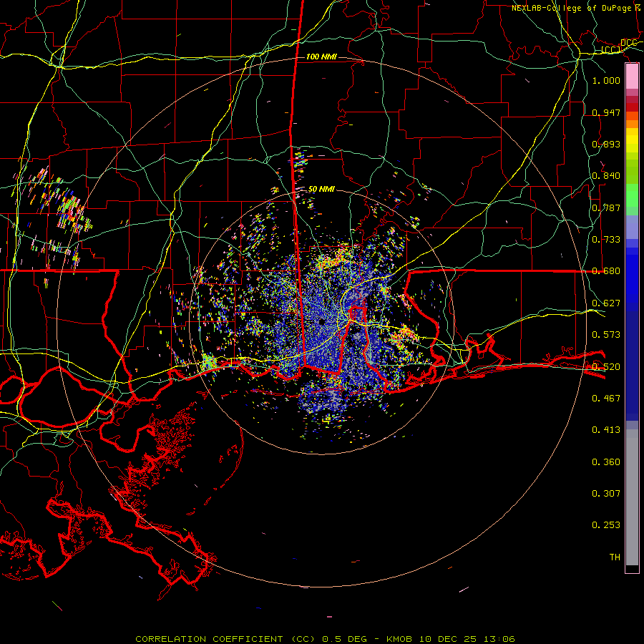The width and height of the screenshot is (644, 644).
Task: Click the [CC] label above the color bar
Action: (x=611, y=50)
